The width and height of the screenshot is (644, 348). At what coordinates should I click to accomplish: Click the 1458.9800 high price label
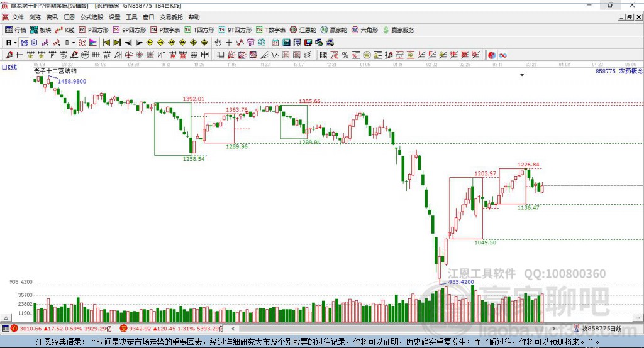[x=72, y=81]
